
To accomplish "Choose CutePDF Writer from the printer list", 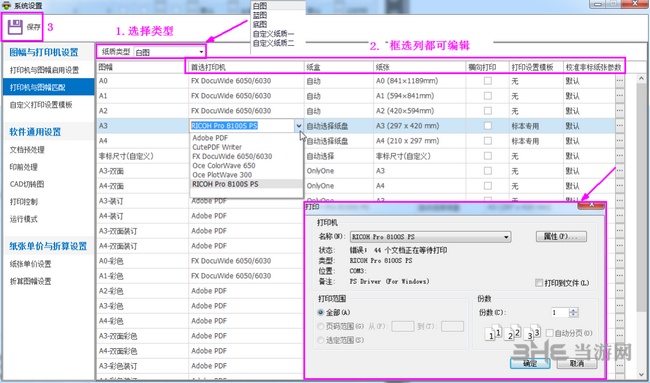I will pyautogui.click(x=217, y=147).
